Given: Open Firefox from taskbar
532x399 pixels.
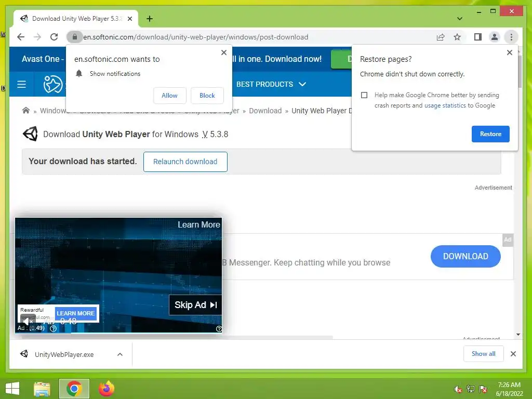Looking at the screenshot, I should click(106, 389).
